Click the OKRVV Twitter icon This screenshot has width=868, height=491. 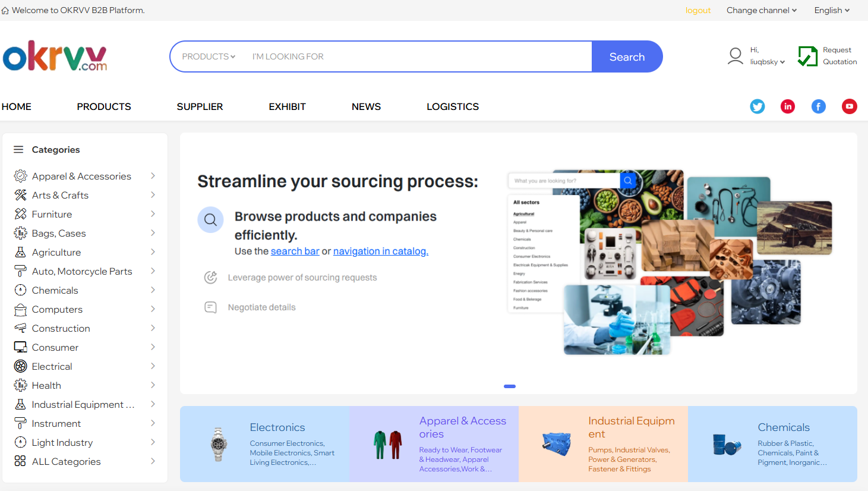click(x=757, y=106)
